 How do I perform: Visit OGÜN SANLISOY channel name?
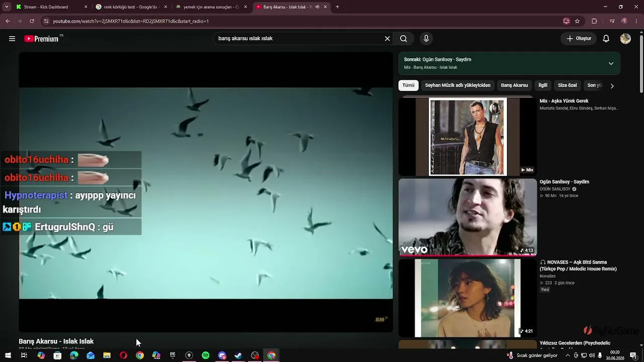pos(555,189)
